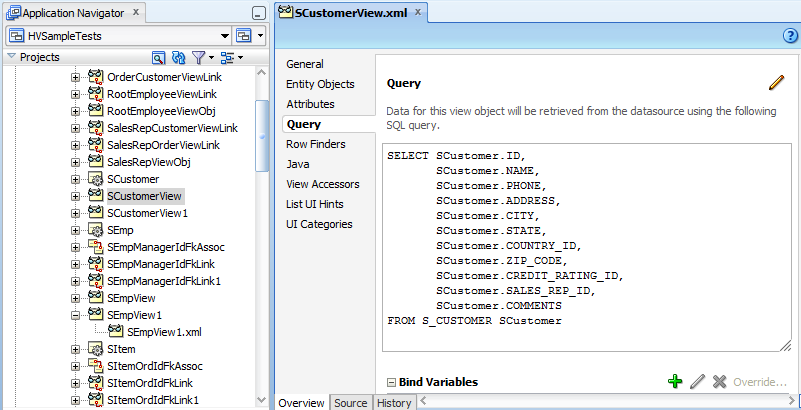Close the SCustomerView.xml editor tab
This screenshot has width=801, height=410.
418,12
